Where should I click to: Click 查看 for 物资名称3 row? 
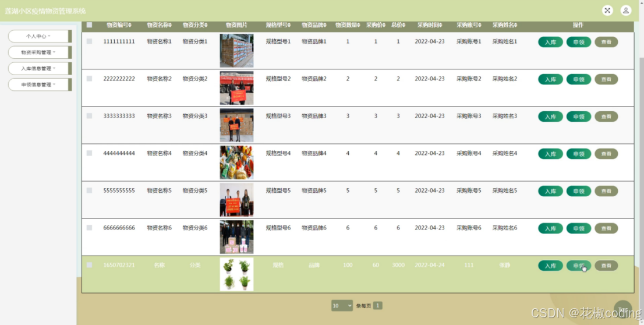(x=606, y=116)
